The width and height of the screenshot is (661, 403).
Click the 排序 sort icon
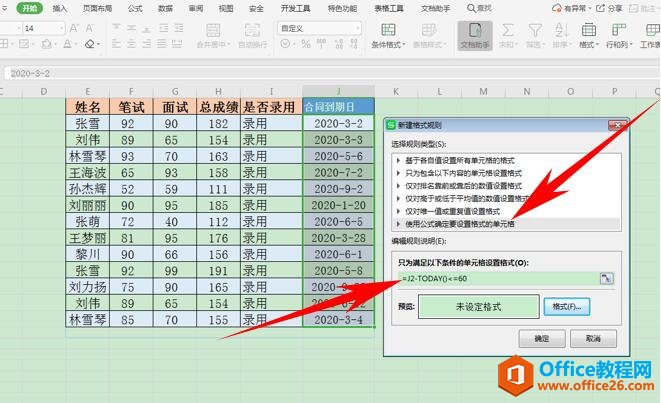click(561, 32)
